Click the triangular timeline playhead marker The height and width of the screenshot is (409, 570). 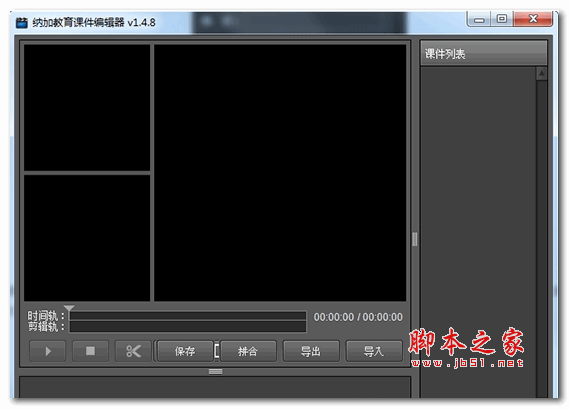pyautogui.click(x=69, y=308)
